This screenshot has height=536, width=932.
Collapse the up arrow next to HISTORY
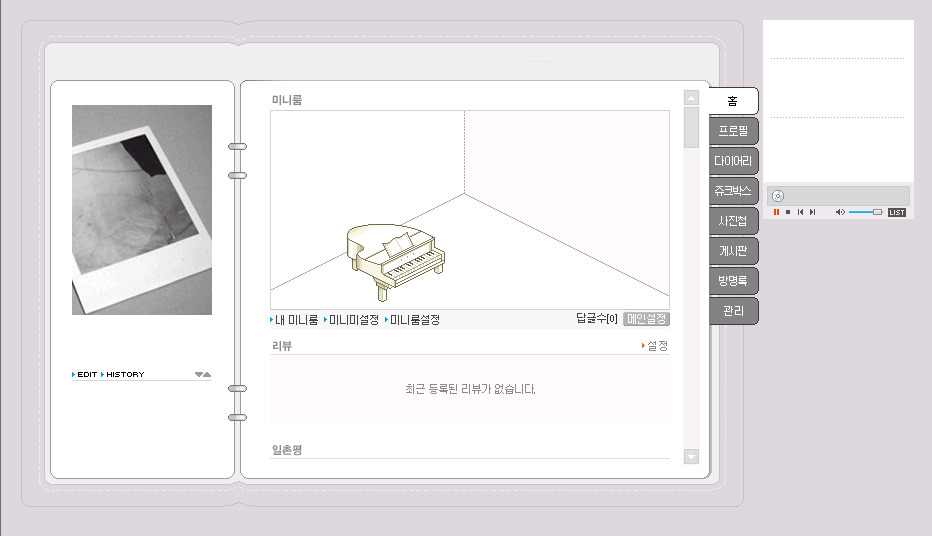[207, 374]
